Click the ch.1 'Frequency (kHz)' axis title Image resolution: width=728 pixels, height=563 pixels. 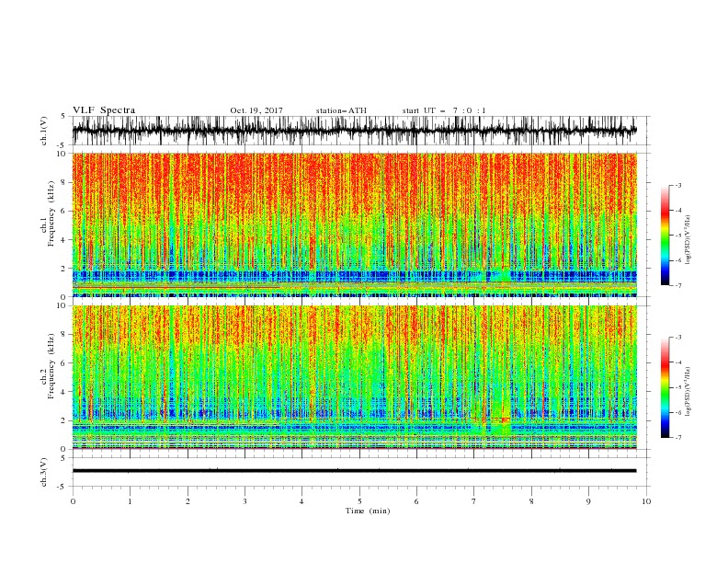click(51, 214)
